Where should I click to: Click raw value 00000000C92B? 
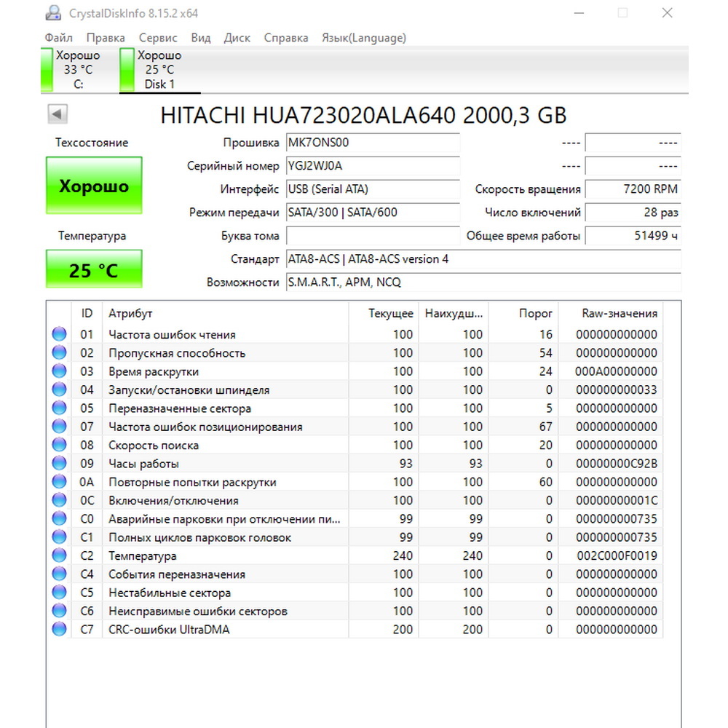[x=617, y=463]
